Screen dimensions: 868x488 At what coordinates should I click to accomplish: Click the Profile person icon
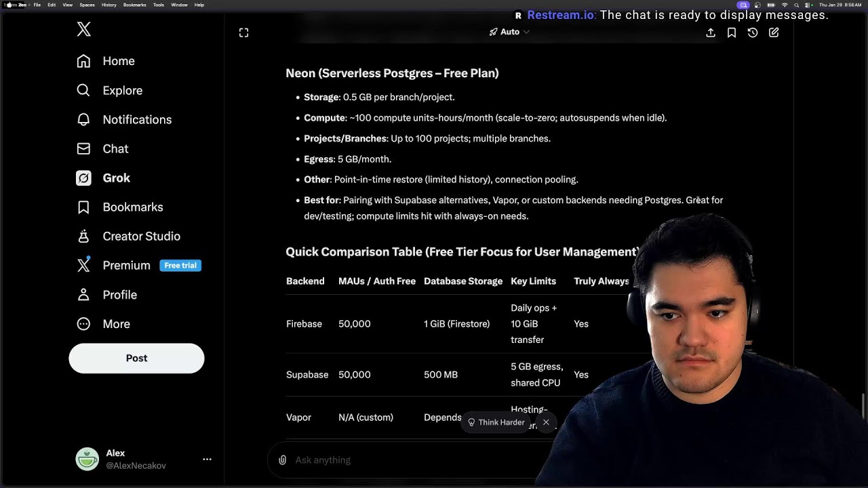point(83,294)
